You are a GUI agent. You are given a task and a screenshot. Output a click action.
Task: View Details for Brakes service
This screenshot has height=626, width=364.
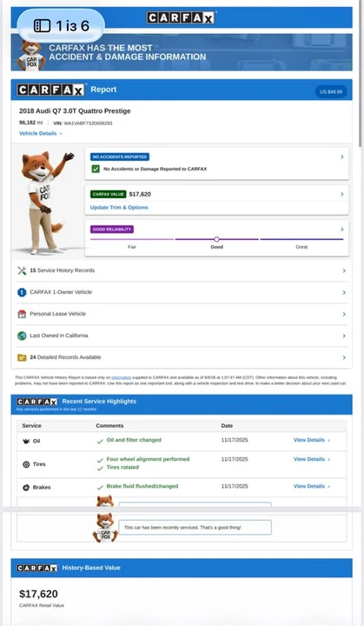(312, 486)
